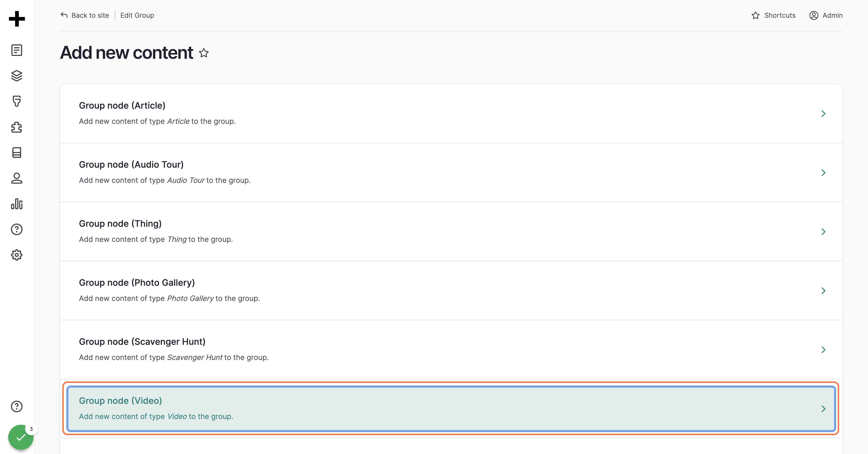Click the Shortcuts star icon in header
868x454 pixels.
pyautogui.click(x=756, y=15)
